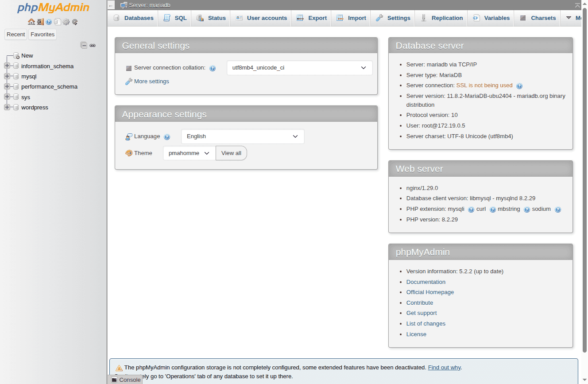Click the help icon after SSL is not being used
The height and width of the screenshot is (384, 588).
(x=519, y=86)
